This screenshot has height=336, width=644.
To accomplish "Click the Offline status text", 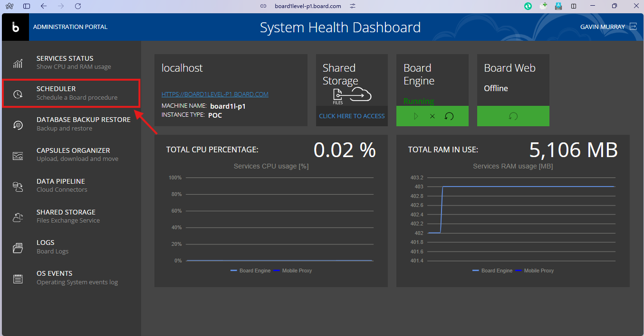I will 496,88.
